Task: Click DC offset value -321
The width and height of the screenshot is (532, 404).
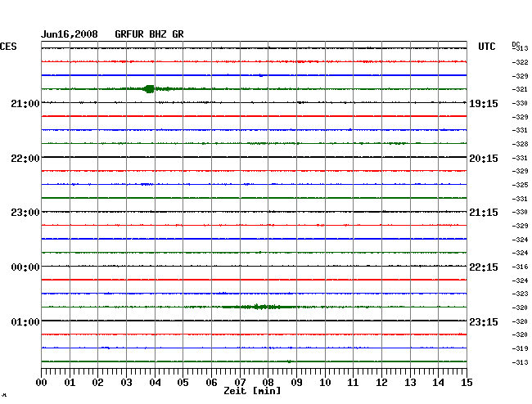Action: pyautogui.click(x=520, y=89)
